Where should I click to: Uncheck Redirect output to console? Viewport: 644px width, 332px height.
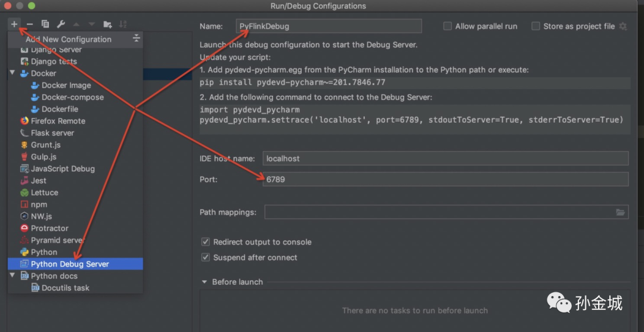click(205, 242)
